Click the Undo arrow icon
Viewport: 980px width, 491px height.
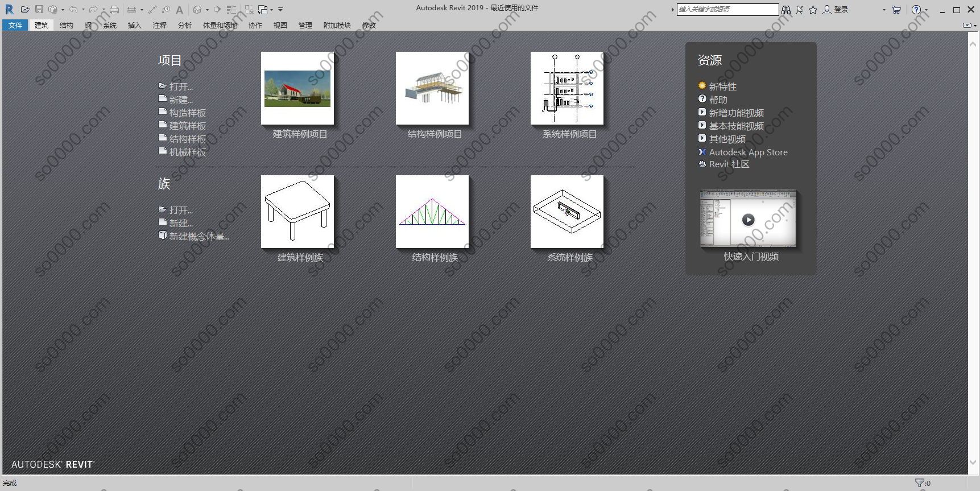click(x=73, y=9)
